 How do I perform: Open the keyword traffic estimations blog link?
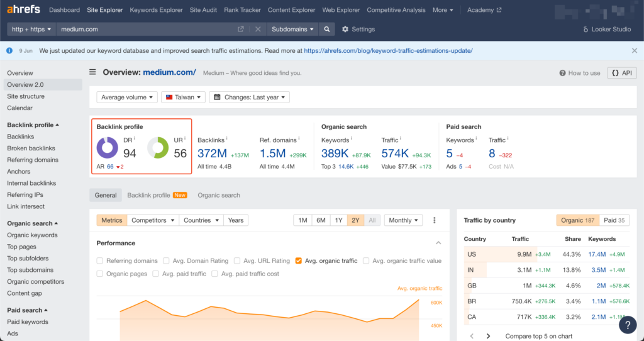click(x=388, y=50)
